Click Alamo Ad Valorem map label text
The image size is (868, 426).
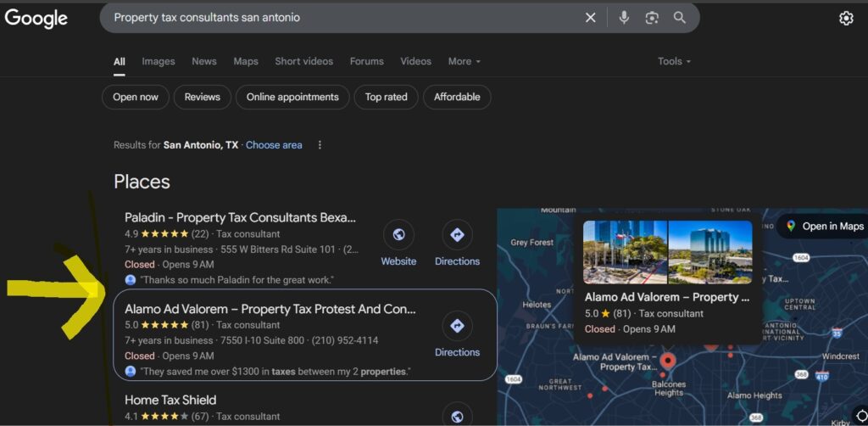pos(615,362)
